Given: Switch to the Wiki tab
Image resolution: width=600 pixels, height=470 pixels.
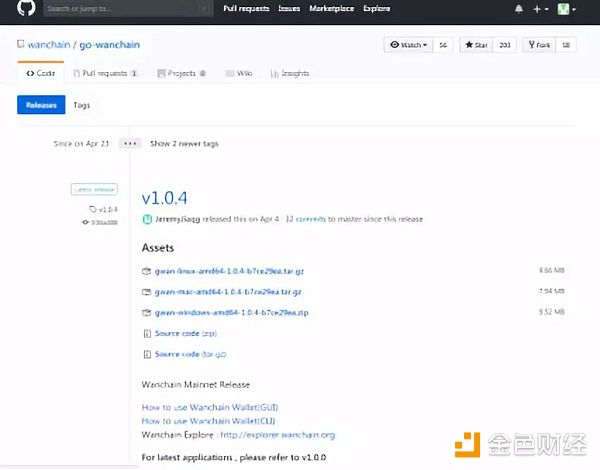Looking at the screenshot, I should coord(239,73).
